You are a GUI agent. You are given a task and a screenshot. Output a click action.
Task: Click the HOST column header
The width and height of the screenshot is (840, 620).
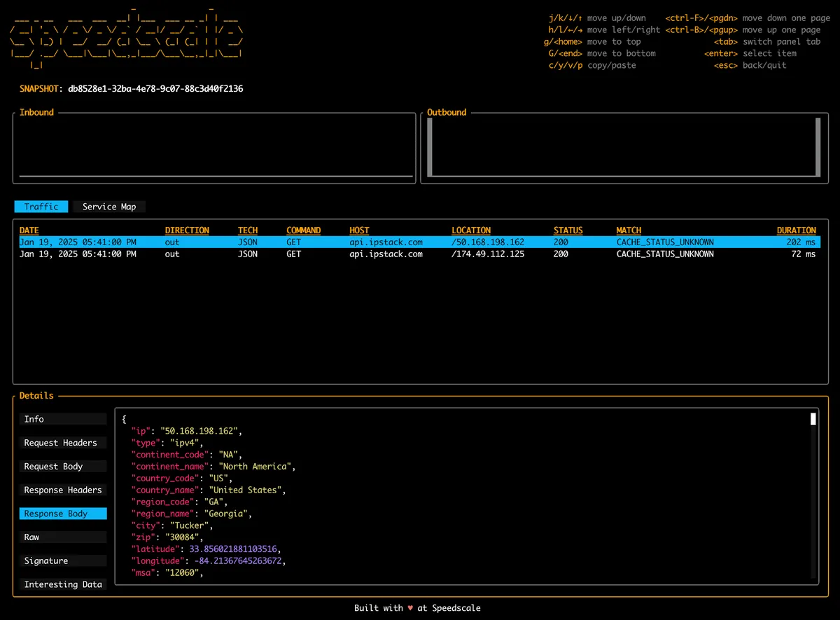pos(359,230)
